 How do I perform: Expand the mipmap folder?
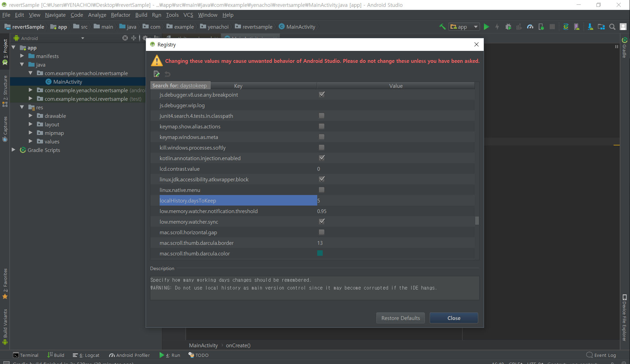[x=30, y=133]
